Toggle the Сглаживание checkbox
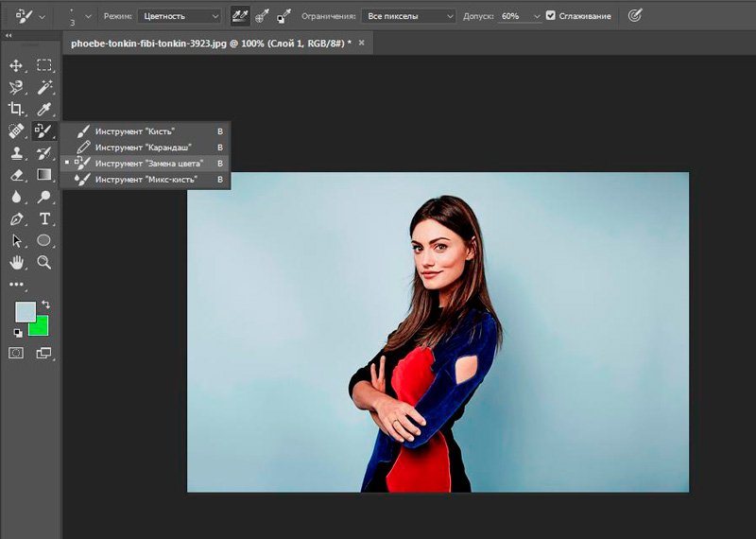 click(x=551, y=16)
